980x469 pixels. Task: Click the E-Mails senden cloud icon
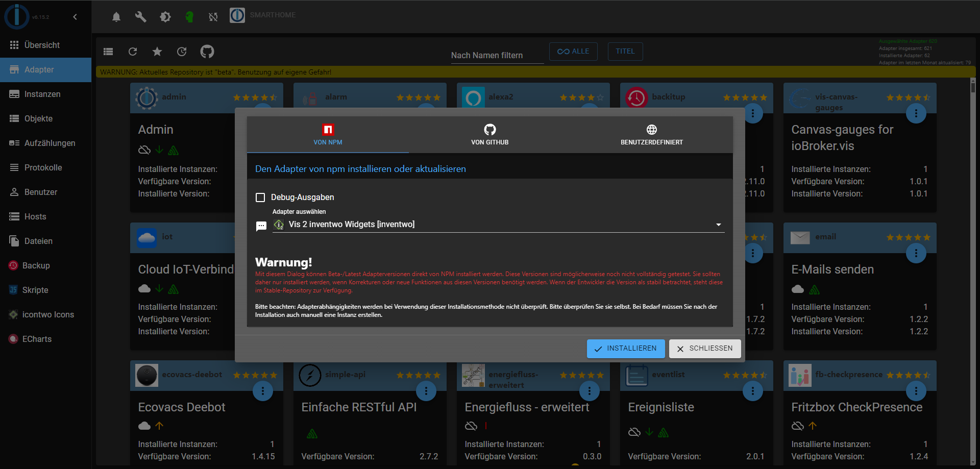[798, 289]
